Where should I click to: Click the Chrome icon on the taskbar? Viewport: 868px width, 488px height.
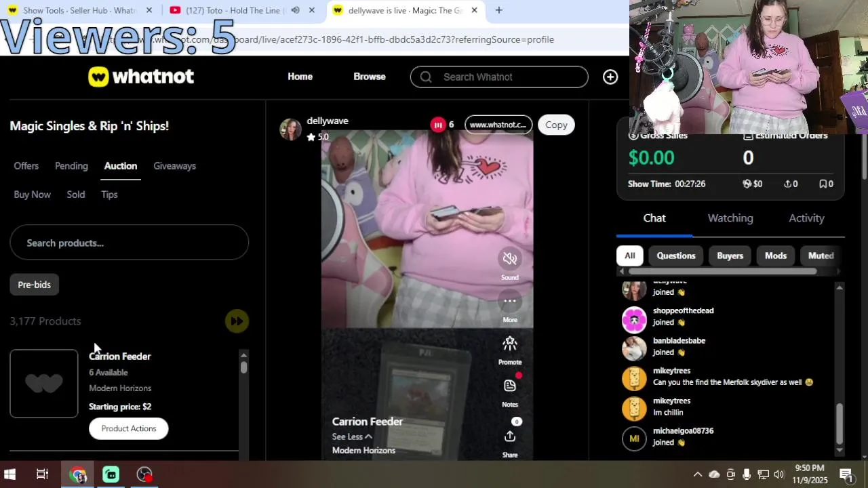point(78,474)
